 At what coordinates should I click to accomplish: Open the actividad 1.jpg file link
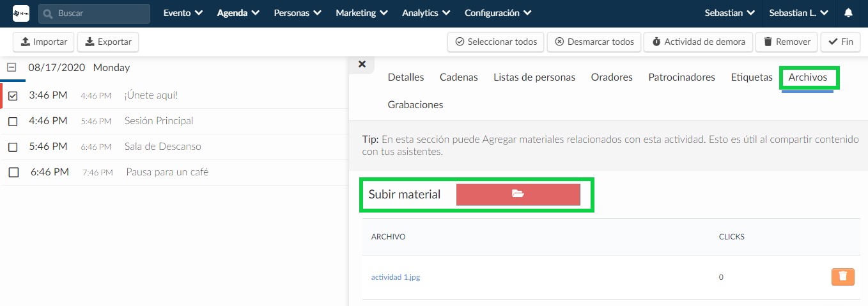(396, 277)
